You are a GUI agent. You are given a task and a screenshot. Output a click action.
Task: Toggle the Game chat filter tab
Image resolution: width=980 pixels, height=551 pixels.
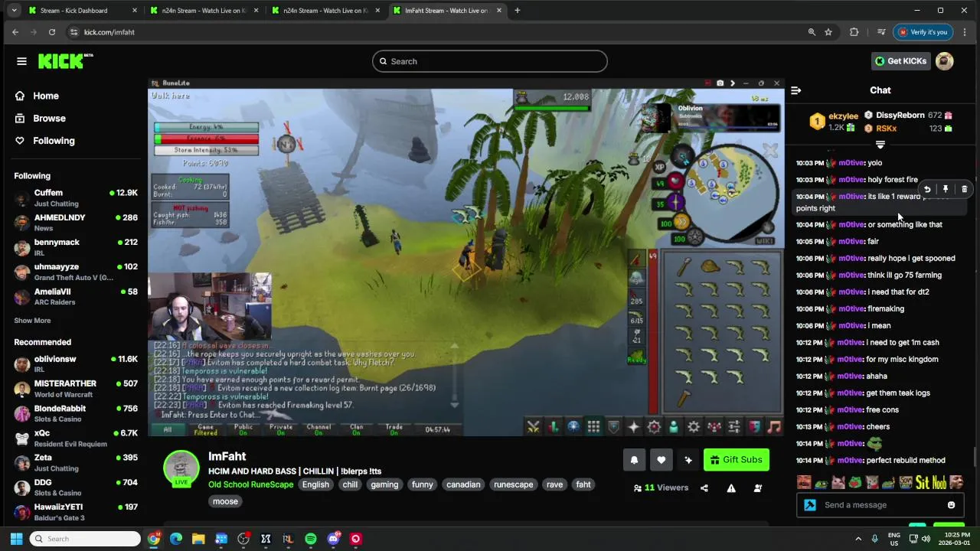pyautogui.click(x=205, y=429)
